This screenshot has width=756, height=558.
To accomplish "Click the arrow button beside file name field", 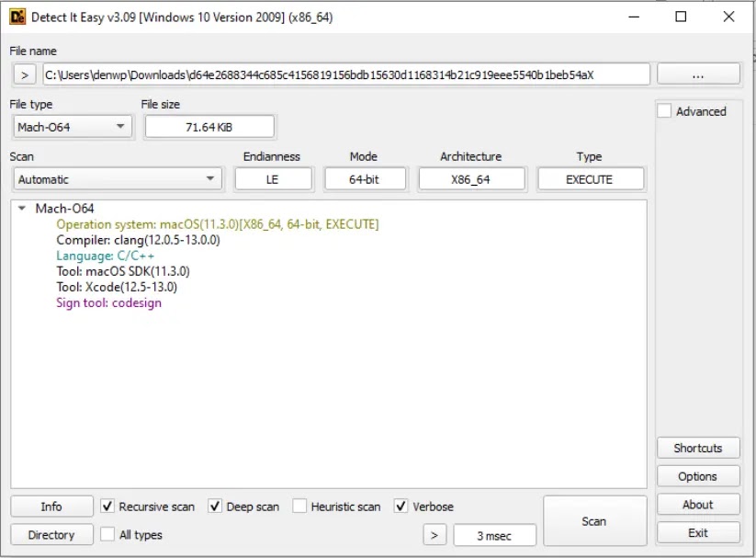I will [25, 74].
